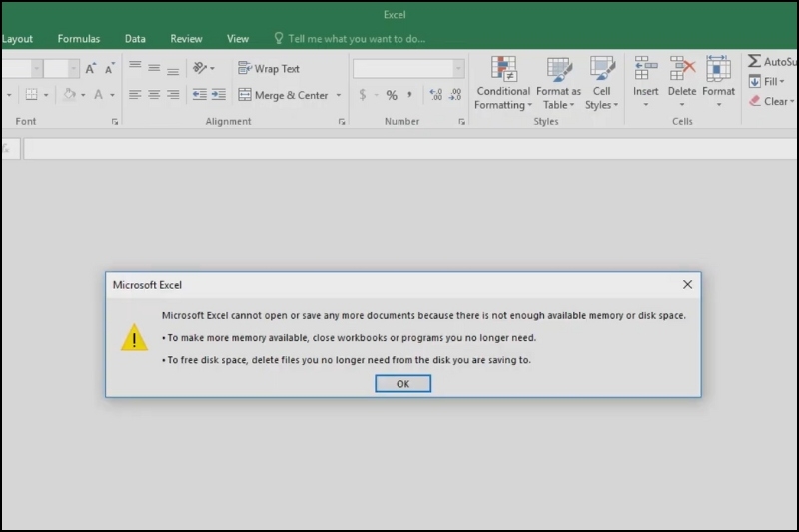This screenshot has width=799, height=532.
Task: Click the Wrap Text button
Action: coord(269,68)
